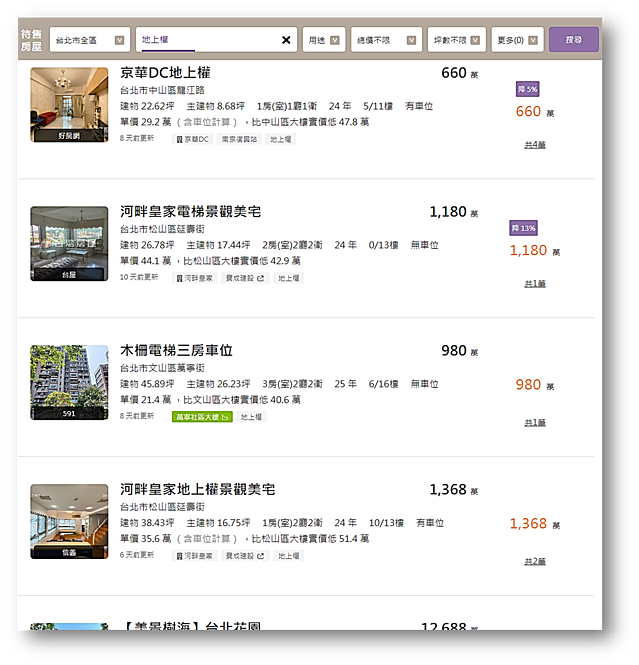This screenshot has width=639, height=665.
Task: Open 寶成建設 external link on 1,180萬 listing
Action: tap(245, 278)
